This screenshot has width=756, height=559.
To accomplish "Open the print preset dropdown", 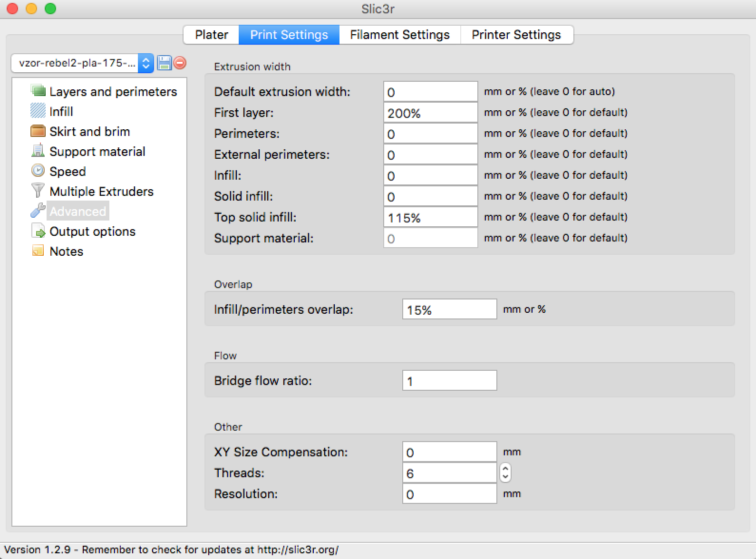I will pyautogui.click(x=82, y=63).
